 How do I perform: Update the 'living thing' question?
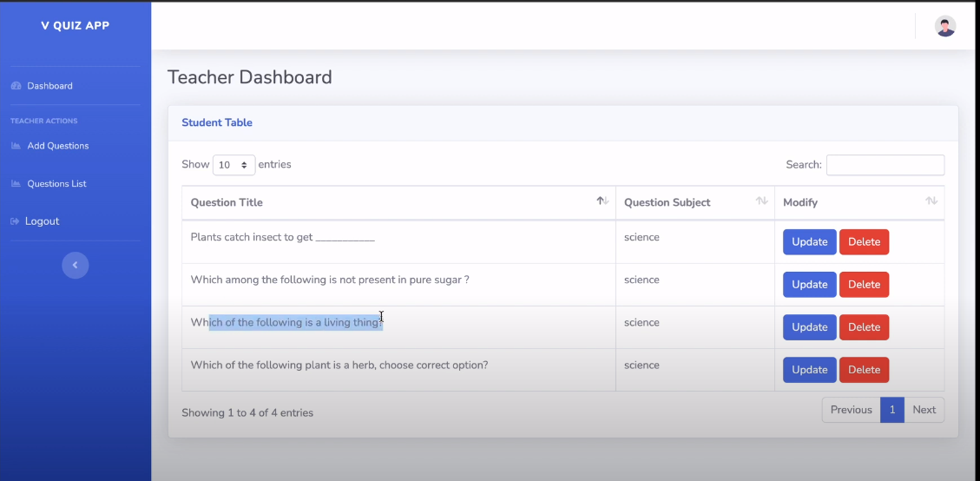coord(809,327)
